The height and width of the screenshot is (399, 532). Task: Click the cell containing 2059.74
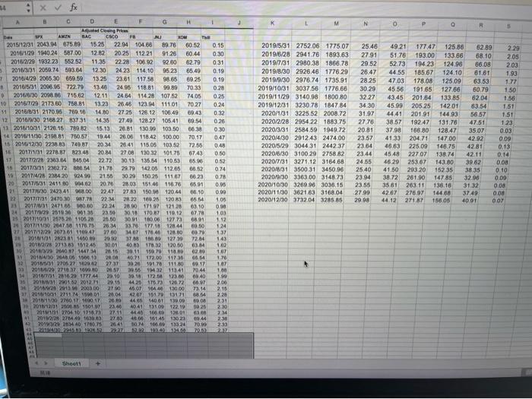[x=49, y=70]
